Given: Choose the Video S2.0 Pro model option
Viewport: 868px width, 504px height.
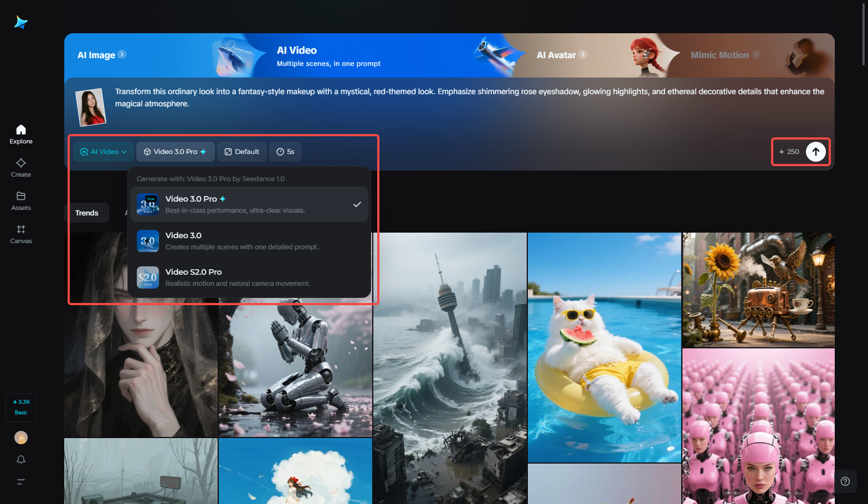Looking at the screenshot, I should (249, 277).
